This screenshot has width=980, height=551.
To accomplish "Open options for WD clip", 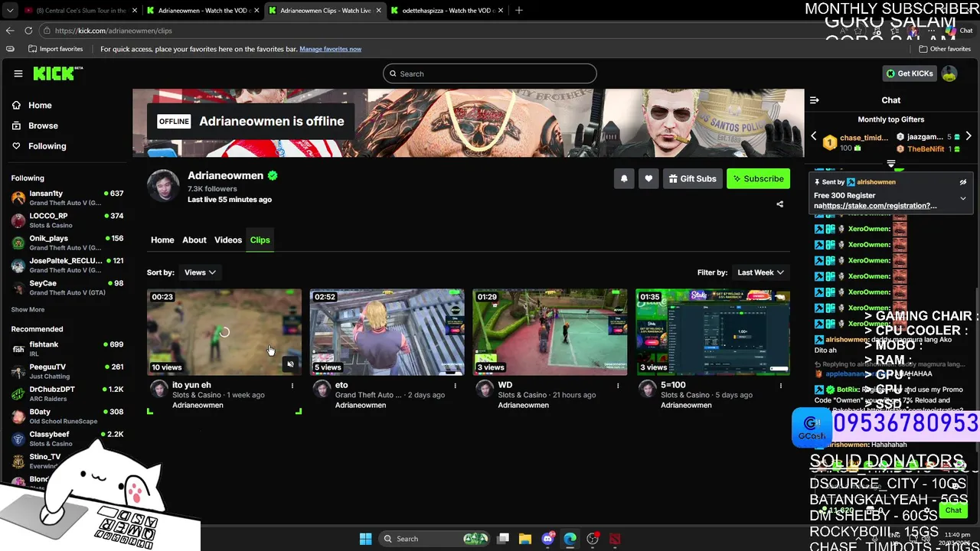I will pyautogui.click(x=618, y=386).
